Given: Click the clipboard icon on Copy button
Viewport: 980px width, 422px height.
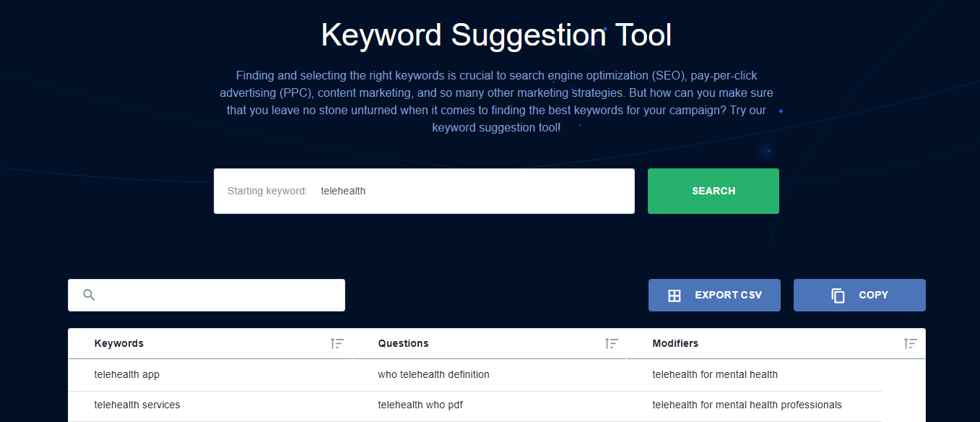Looking at the screenshot, I should [x=838, y=296].
